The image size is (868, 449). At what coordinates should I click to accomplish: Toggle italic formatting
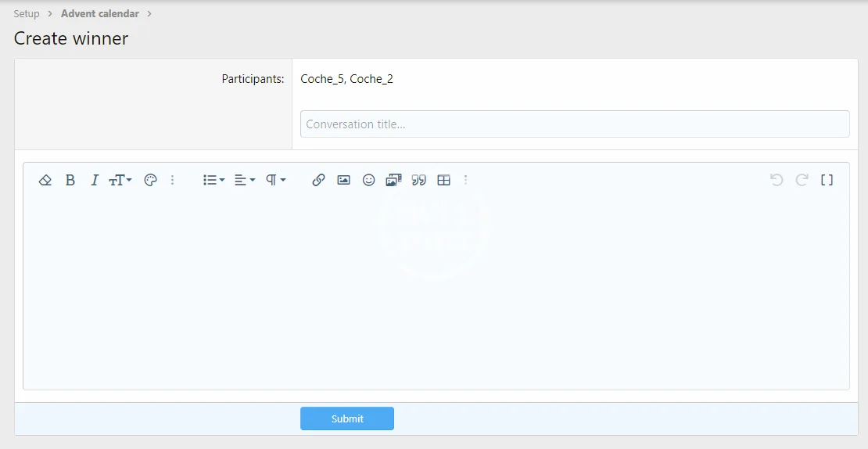(95, 180)
